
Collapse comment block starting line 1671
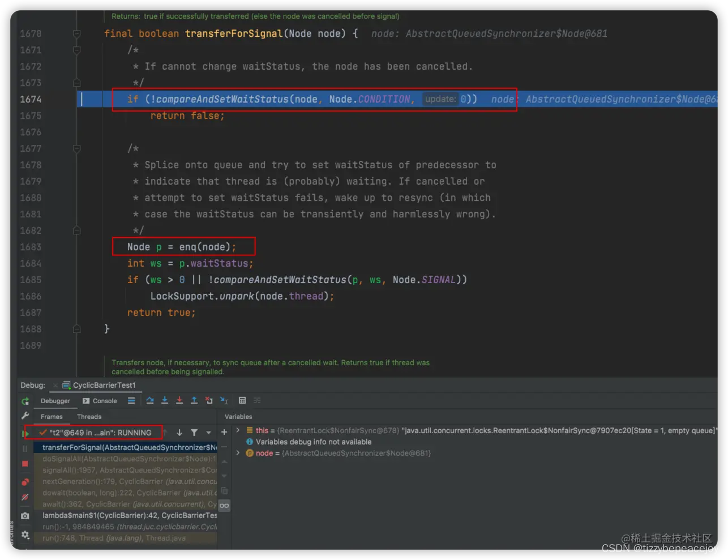point(76,50)
